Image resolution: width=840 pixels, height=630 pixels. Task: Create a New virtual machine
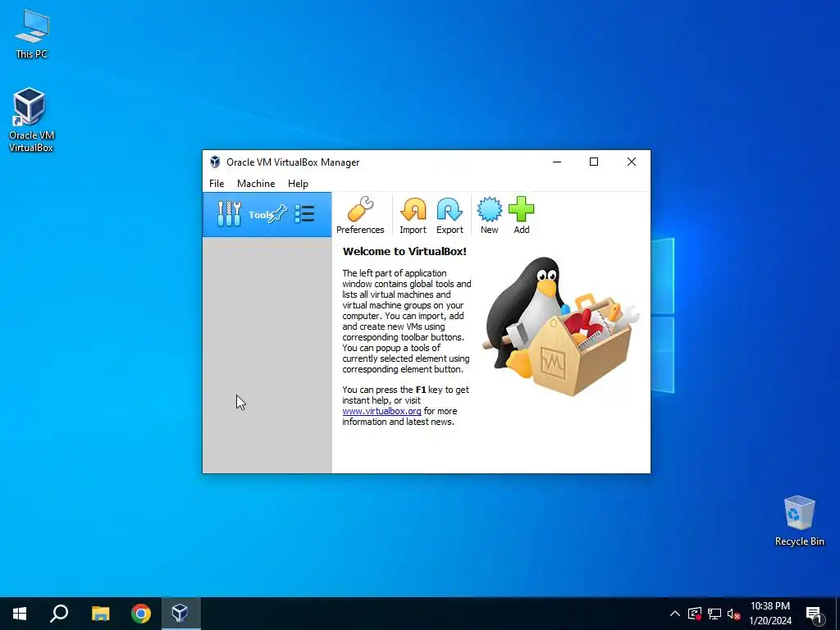[x=489, y=216]
